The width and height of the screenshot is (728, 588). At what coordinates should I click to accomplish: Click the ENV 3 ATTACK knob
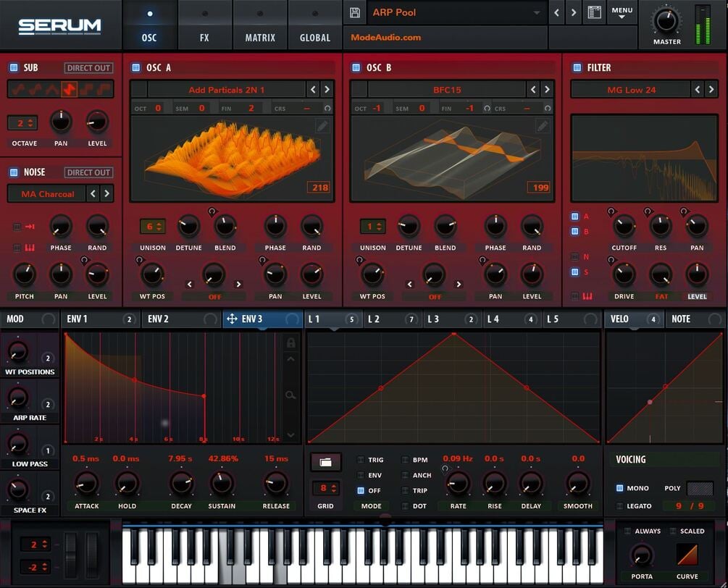tap(87, 483)
